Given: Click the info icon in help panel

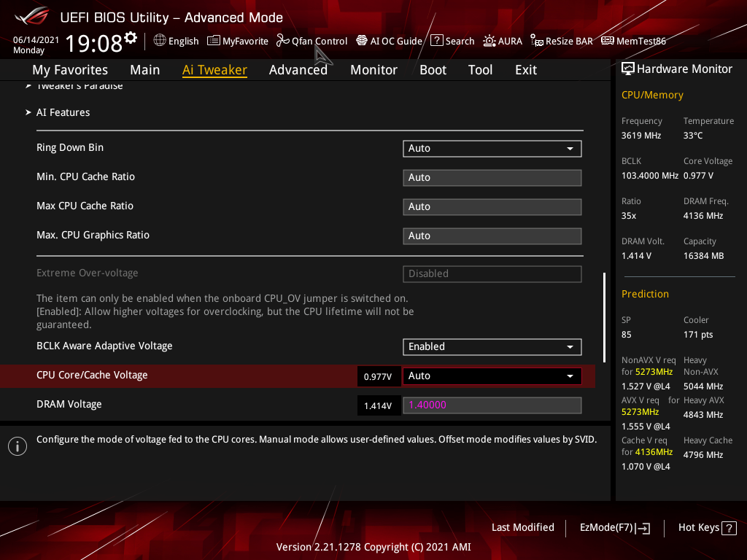Looking at the screenshot, I should (18, 446).
